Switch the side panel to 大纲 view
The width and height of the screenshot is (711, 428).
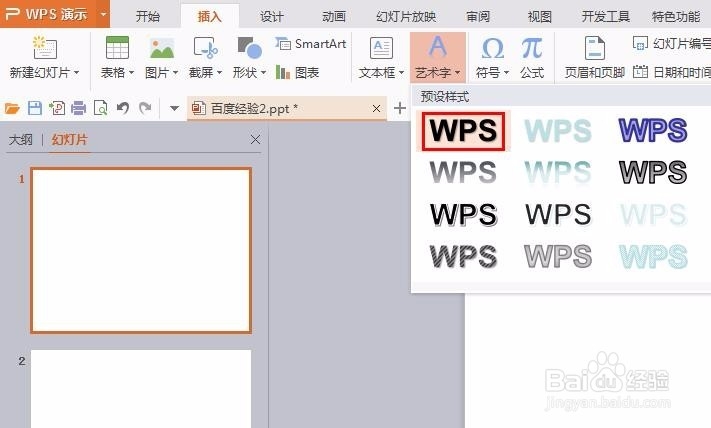[20, 140]
